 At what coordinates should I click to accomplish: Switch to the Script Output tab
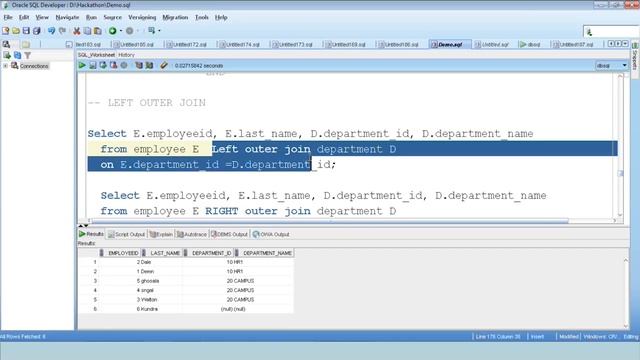click(127, 234)
